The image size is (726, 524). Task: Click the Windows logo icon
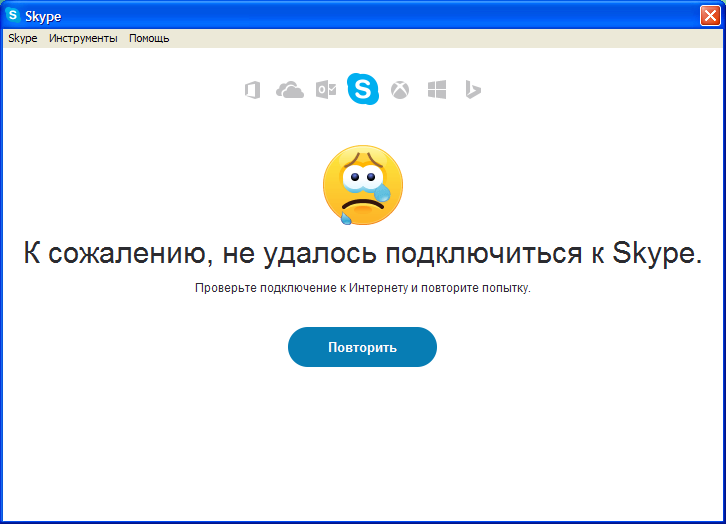pyautogui.click(x=437, y=90)
